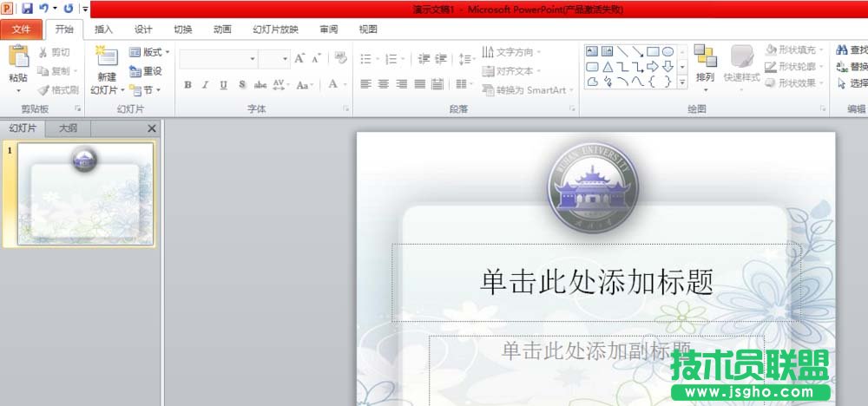Decrease list indent level icon
This screenshot has width=868, height=406.
pyautogui.click(x=424, y=59)
